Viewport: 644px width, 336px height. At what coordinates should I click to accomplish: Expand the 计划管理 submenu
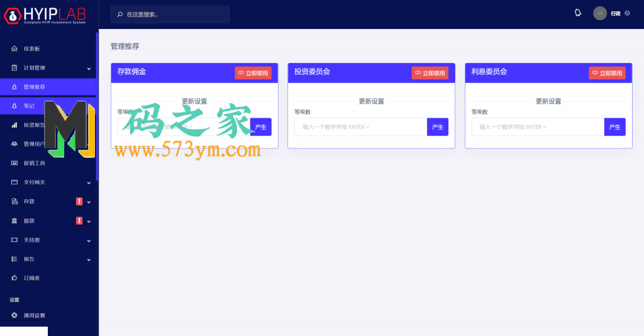point(89,68)
